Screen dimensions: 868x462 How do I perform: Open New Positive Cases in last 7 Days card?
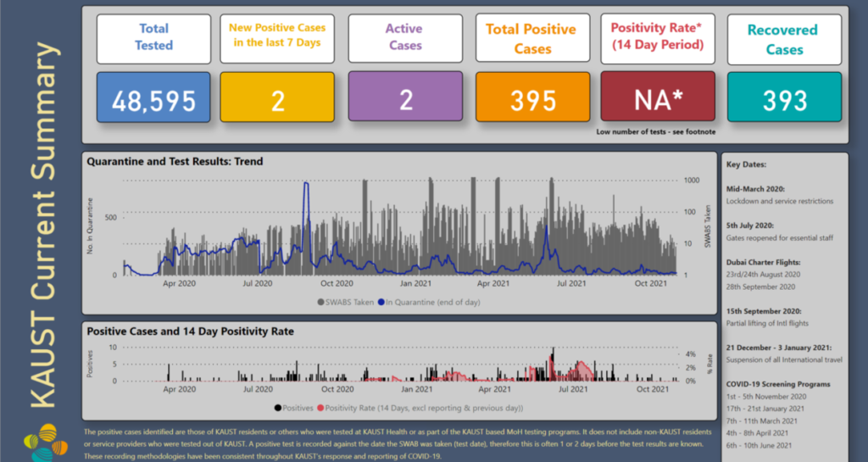click(278, 37)
